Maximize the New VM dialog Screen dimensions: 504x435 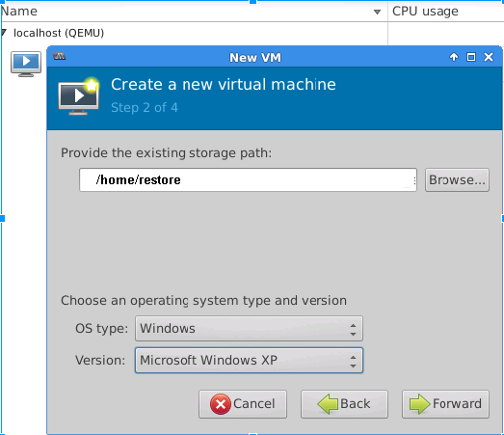(x=471, y=57)
